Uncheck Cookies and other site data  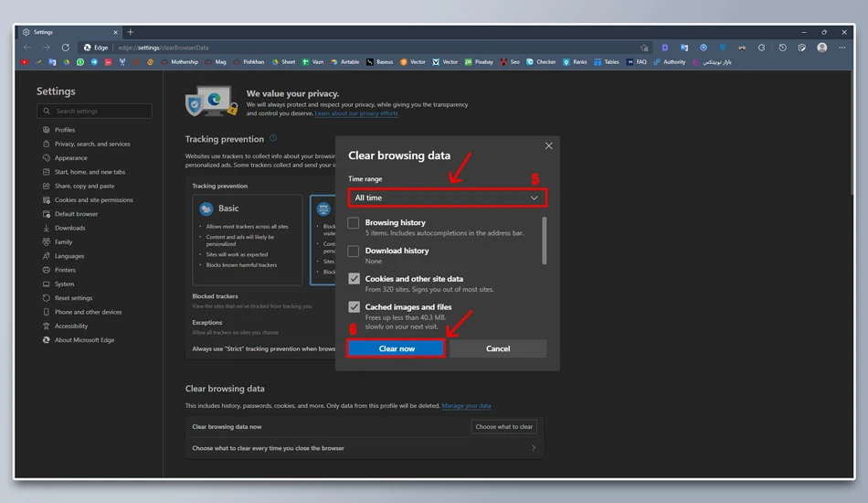[354, 279]
